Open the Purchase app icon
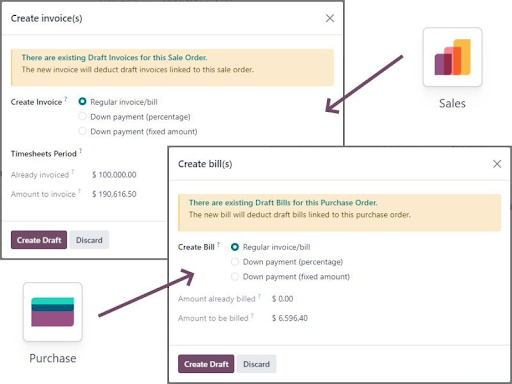Image resolution: width=512 pixels, height=384 pixels. tap(53, 312)
